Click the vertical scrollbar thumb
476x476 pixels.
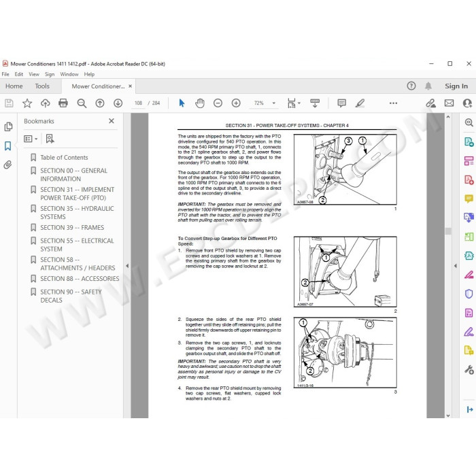[448, 231]
